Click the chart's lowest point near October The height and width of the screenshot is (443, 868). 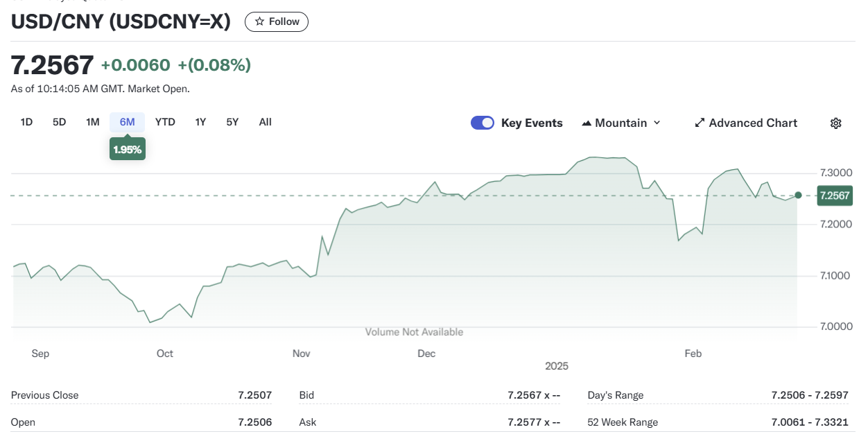point(150,322)
